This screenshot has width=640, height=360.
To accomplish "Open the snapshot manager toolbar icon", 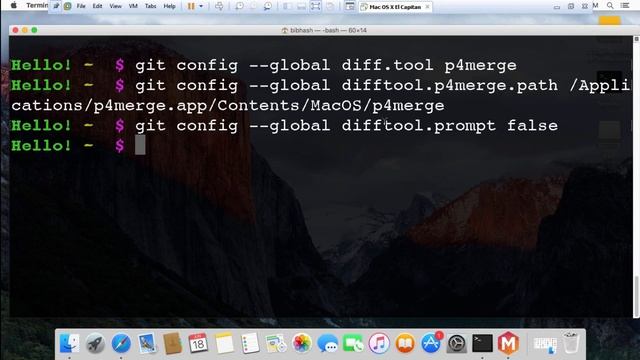I will click(268, 6).
